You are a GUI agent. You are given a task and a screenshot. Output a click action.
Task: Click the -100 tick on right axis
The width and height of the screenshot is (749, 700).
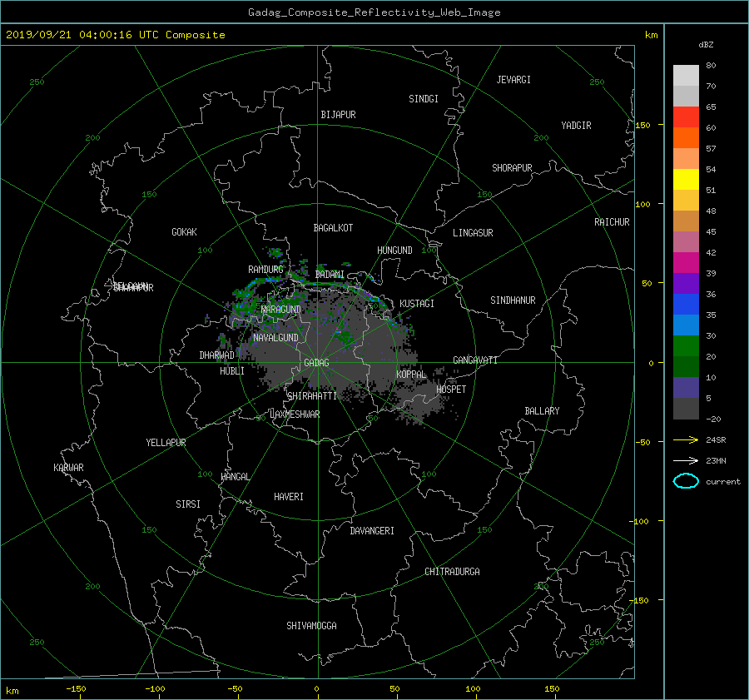(x=638, y=521)
